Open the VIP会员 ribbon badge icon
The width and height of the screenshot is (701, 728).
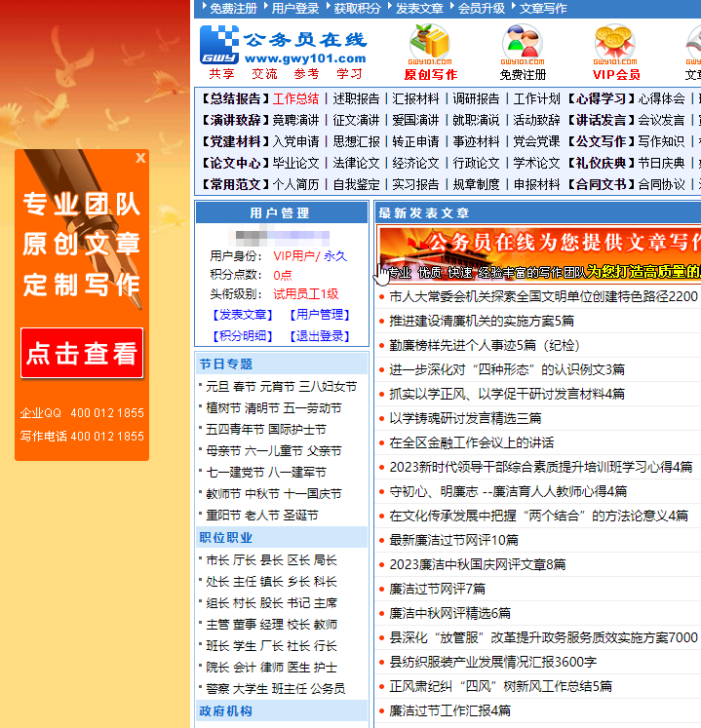click(x=615, y=44)
